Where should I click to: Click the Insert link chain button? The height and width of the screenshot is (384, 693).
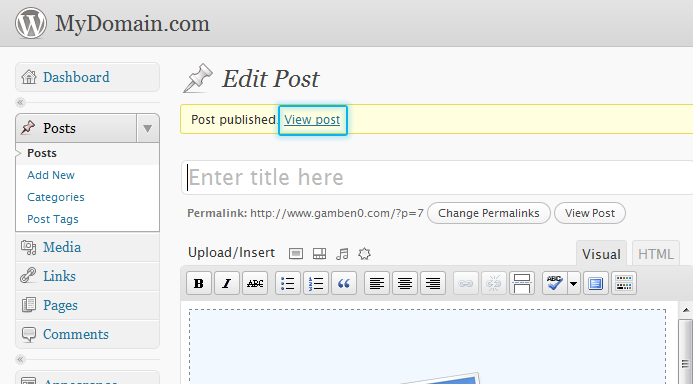(465, 283)
